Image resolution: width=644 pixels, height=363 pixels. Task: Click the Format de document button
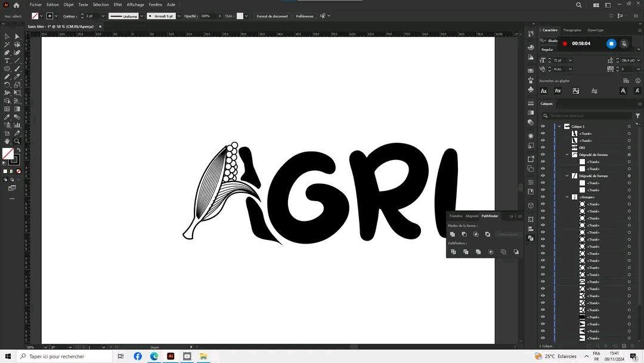click(272, 16)
